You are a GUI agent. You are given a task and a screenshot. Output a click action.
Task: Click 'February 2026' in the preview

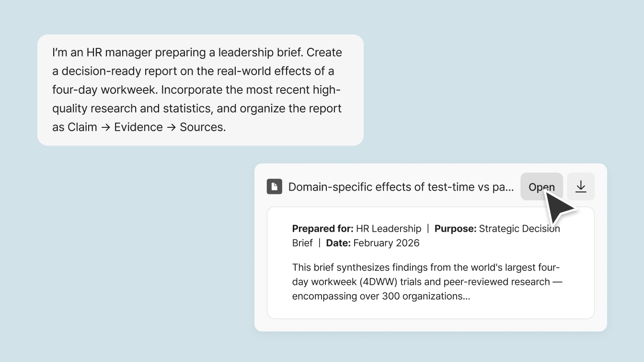(x=386, y=243)
